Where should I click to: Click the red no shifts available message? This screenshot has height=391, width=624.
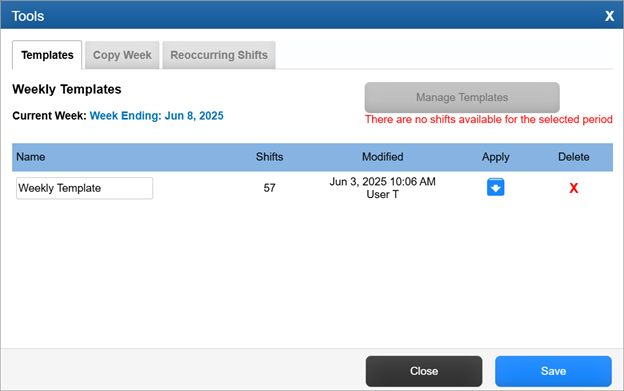pos(489,119)
